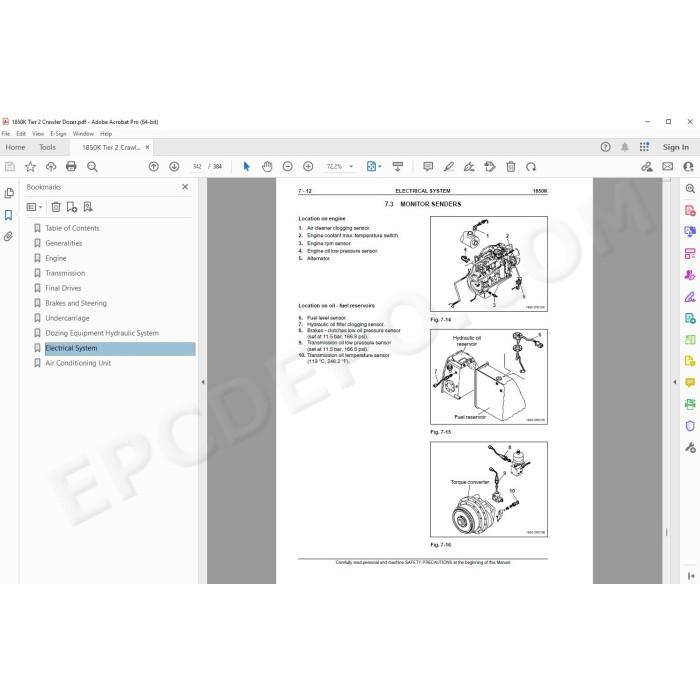Click the fill and sign icon at toolbar right
The height and width of the screenshot is (700, 700).
click(x=646, y=167)
